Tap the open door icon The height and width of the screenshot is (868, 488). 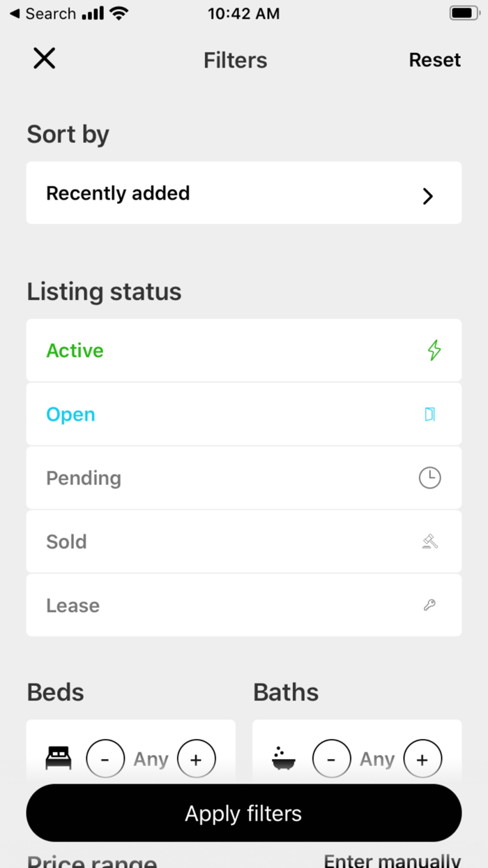[x=430, y=414]
